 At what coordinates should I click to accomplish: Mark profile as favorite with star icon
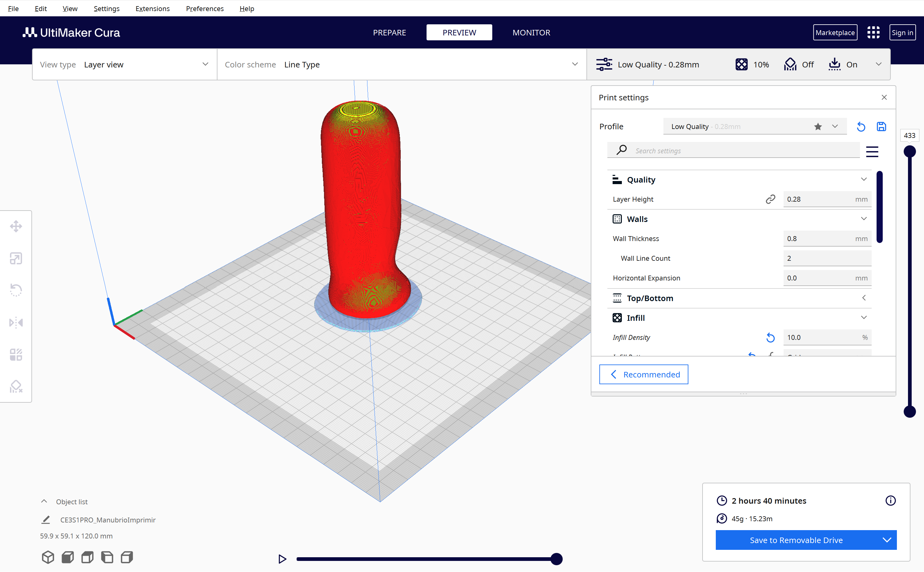818,127
